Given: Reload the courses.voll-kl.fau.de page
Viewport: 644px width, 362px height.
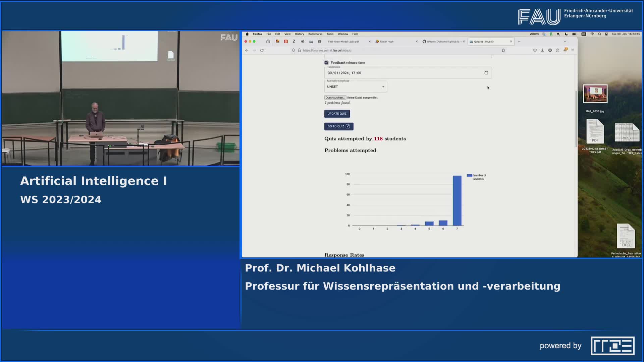Looking at the screenshot, I should coord(262,50).
